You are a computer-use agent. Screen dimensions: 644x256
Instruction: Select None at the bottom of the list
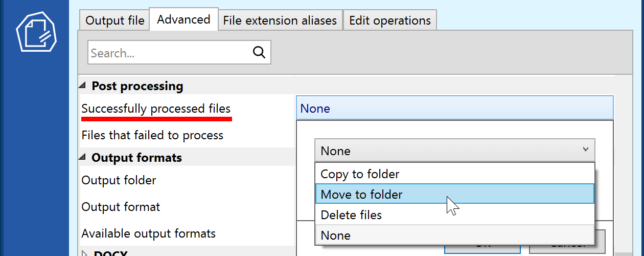[336, 236]
